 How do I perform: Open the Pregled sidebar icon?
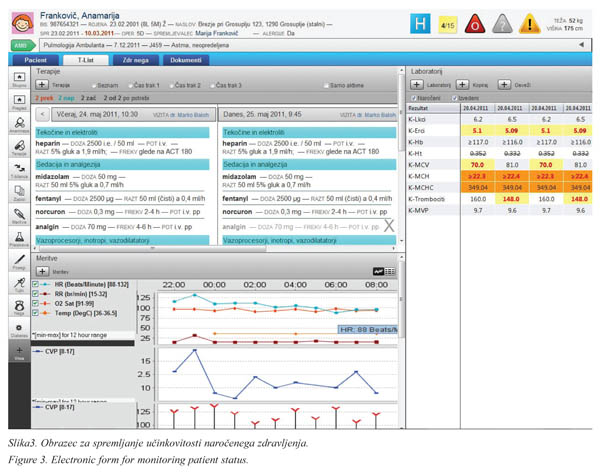(19, 102)
